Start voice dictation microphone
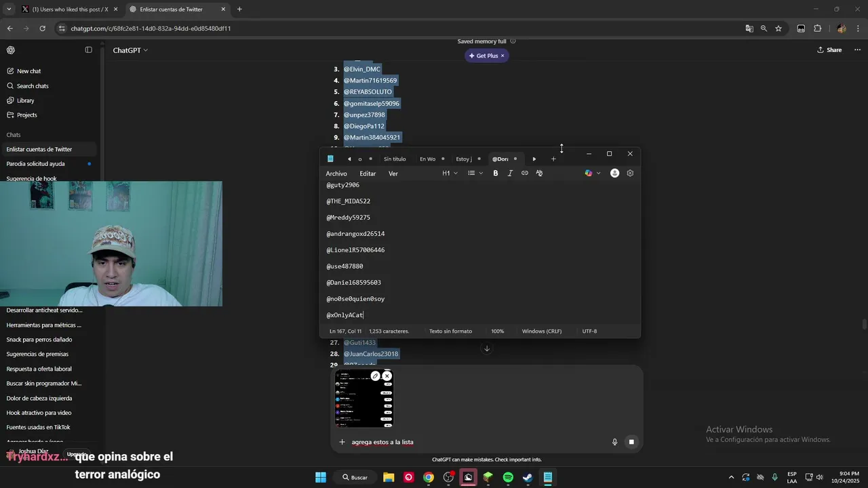Viewport: 868px width, 488px height. pos(614,442)
